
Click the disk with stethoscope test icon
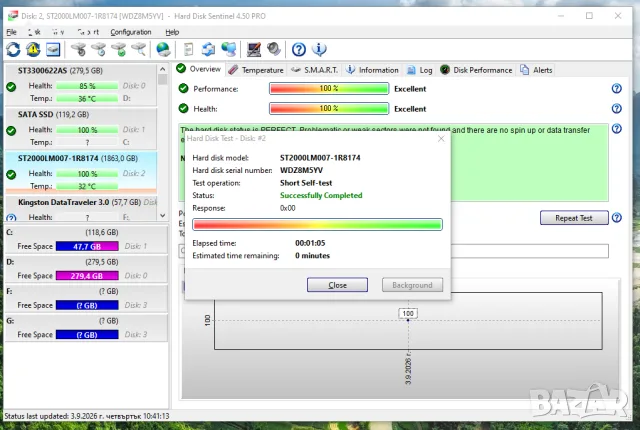tap(79, 49)
